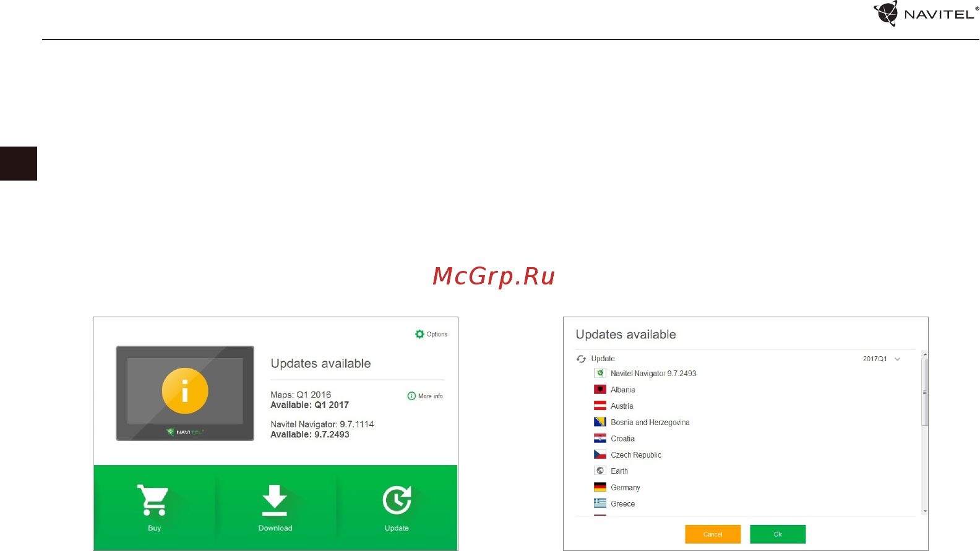Screen dimensions: 980x551
Task: Click the Buy shopping cart icon
Action: [153, 500]
